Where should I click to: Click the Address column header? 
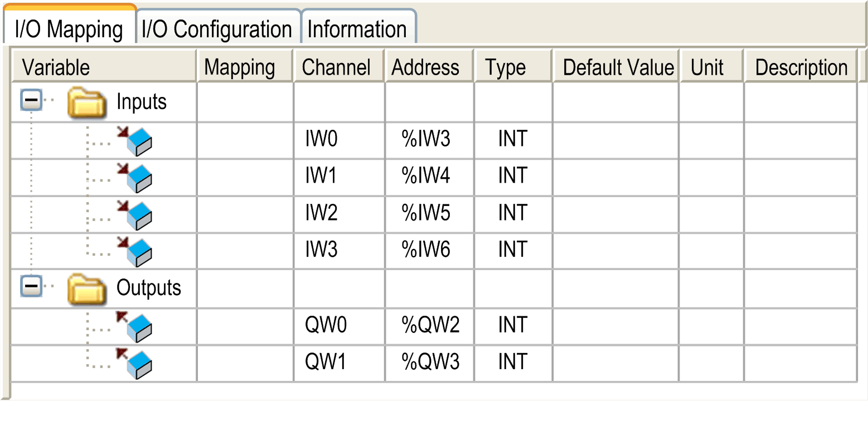[425, 67]
